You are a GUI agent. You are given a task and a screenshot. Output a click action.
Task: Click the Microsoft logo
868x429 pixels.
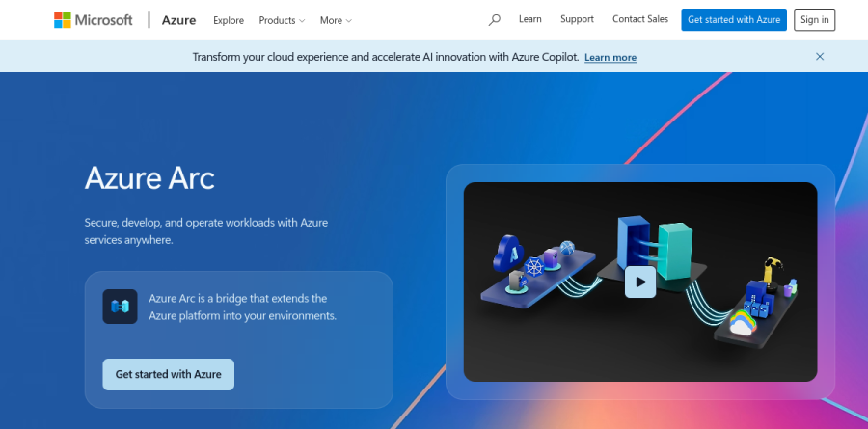click(93, 20)
